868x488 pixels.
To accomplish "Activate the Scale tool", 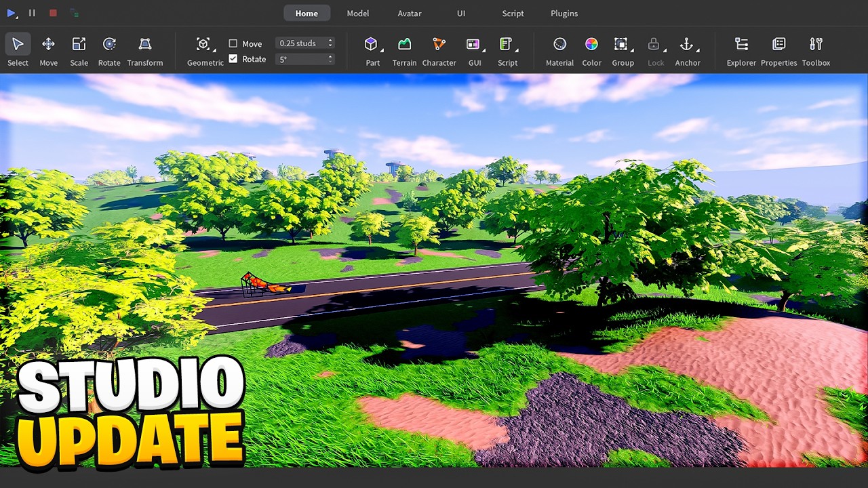I will click(79, 51).
